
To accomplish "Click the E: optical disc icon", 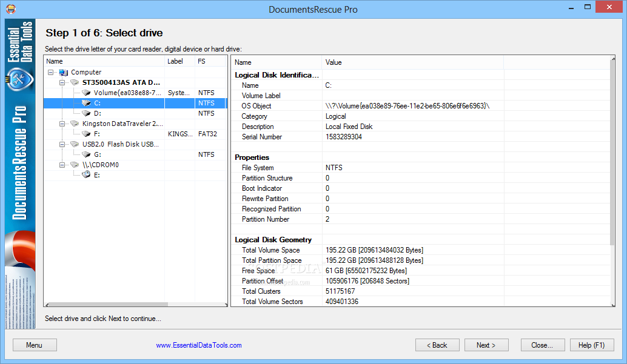I will [86, 175].
